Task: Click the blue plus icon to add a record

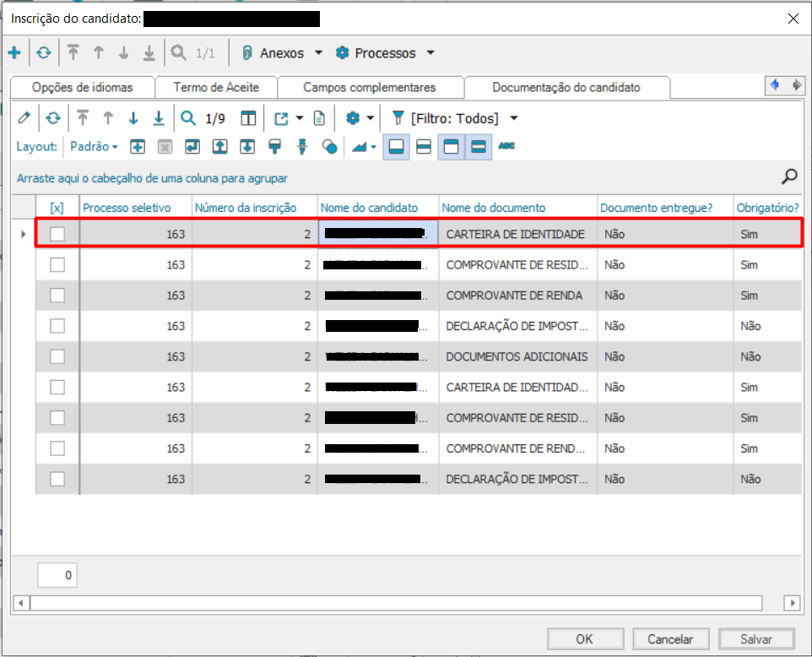Action: (14, 52)
